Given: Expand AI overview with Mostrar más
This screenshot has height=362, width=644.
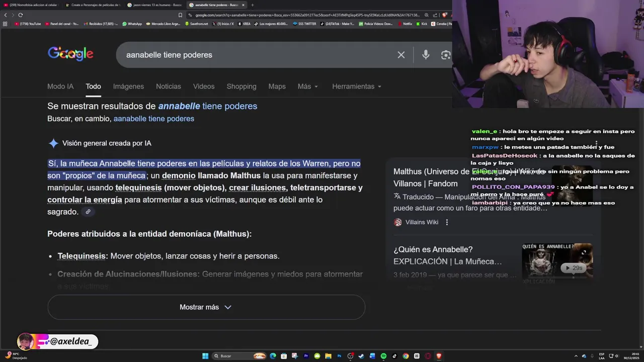Looking at the screenshot, I should click(x=206, y=307).
